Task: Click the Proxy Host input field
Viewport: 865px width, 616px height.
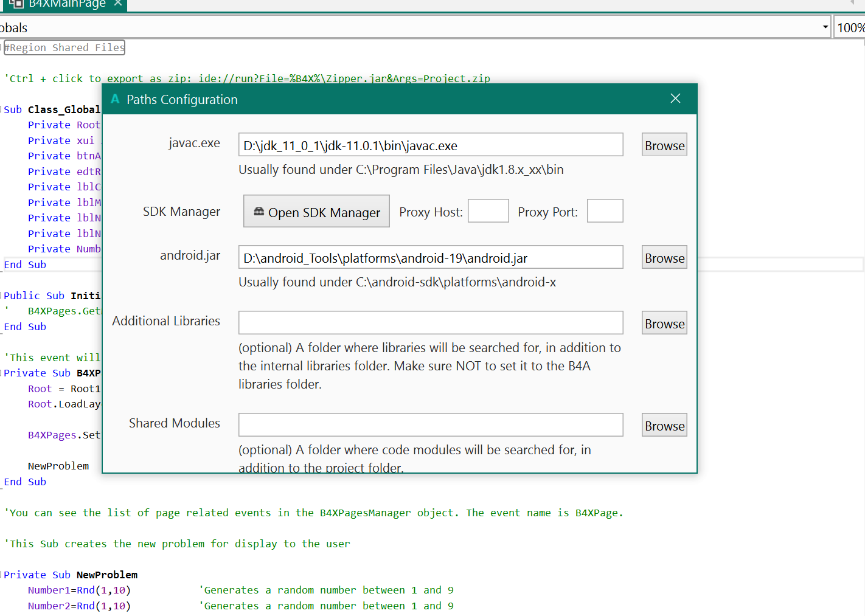Action: pyautogui.click(x=488, y=211)
